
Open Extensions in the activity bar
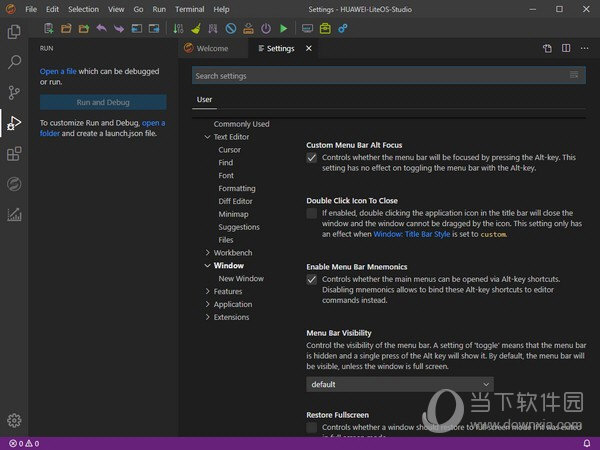point(14,154)
